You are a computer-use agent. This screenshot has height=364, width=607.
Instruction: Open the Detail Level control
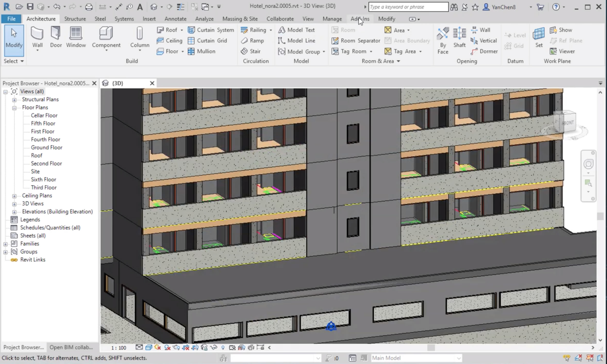pos(139,347)
